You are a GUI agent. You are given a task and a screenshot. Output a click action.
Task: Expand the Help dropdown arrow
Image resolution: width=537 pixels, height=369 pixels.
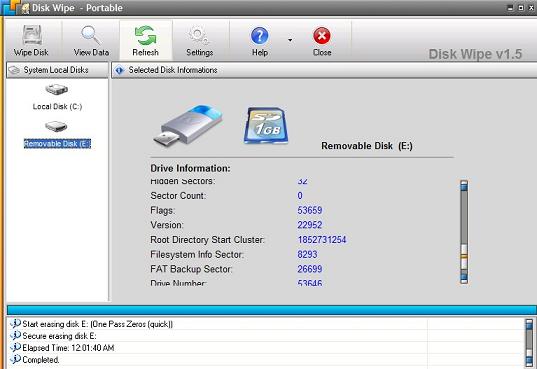[x=290, y=40]
